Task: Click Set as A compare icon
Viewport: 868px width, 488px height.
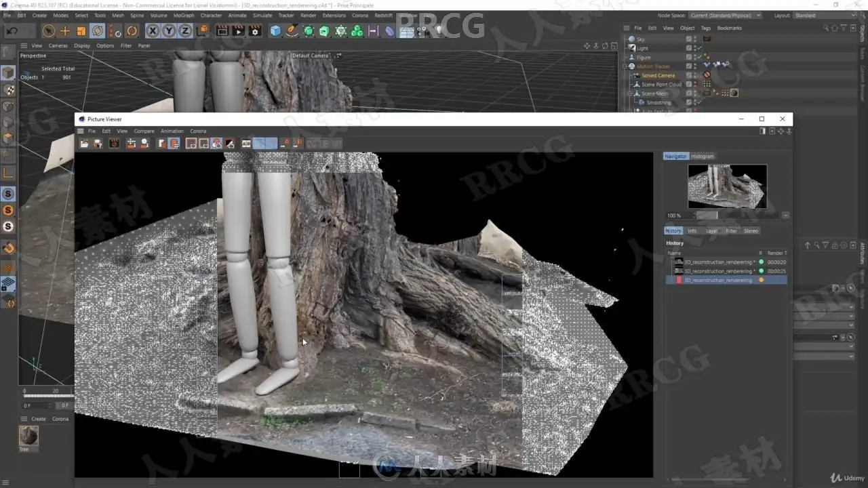Action: pos(287,143)
